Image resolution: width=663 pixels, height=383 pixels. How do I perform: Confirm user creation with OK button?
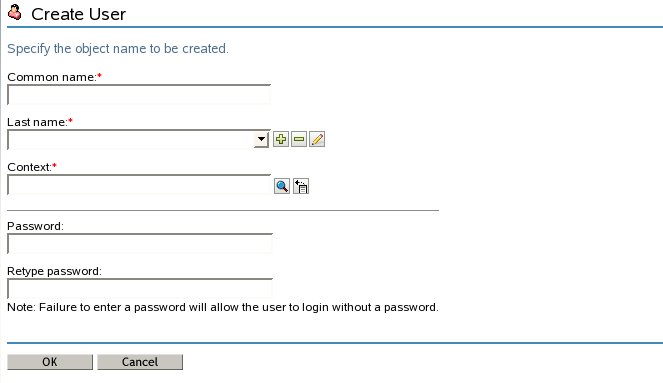point(50,362)
